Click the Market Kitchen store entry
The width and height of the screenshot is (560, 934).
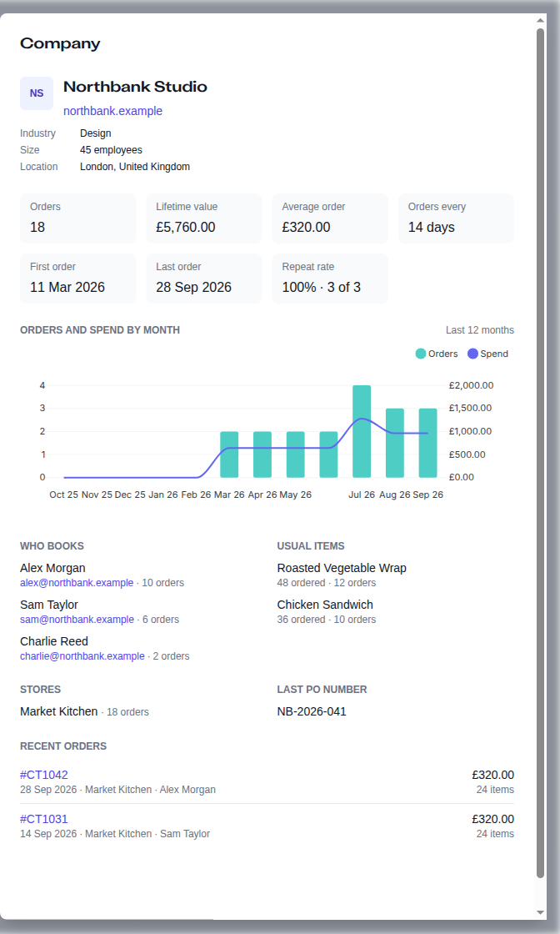[59, 712]
